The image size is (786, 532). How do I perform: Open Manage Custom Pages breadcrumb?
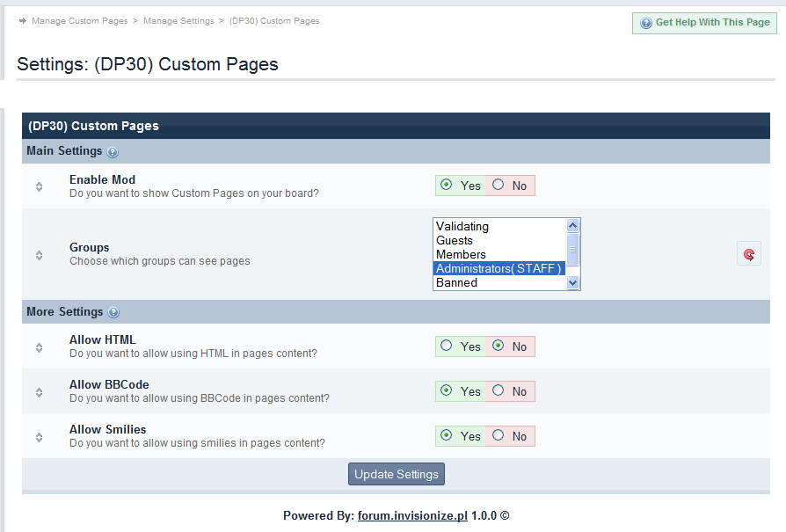point(79,21)
